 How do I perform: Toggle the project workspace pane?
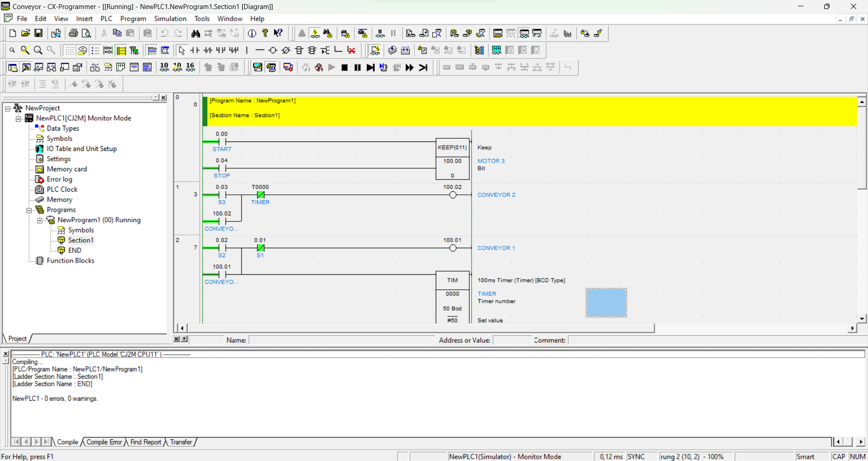coord(13,67)
